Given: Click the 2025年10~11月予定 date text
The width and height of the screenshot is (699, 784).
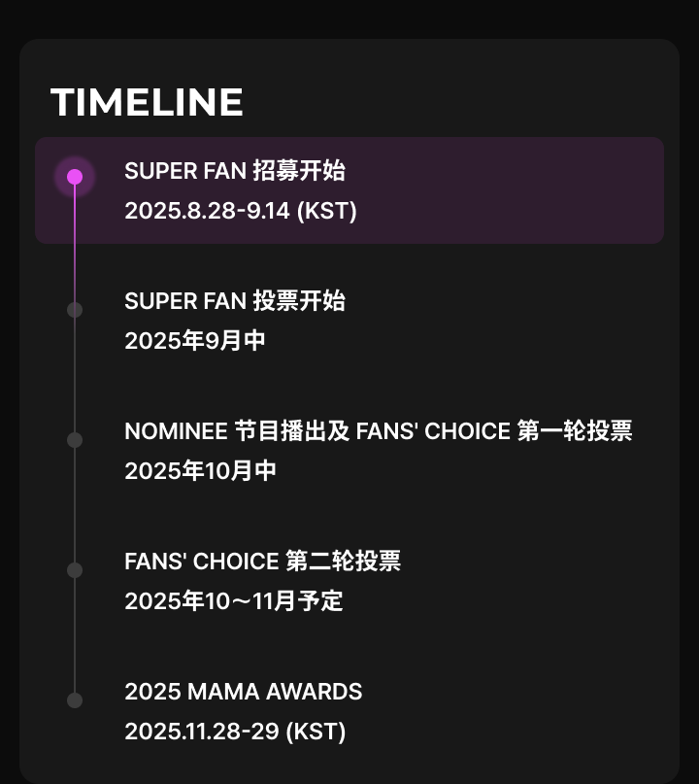Looking at the screenshot, I should click(234, 601).
